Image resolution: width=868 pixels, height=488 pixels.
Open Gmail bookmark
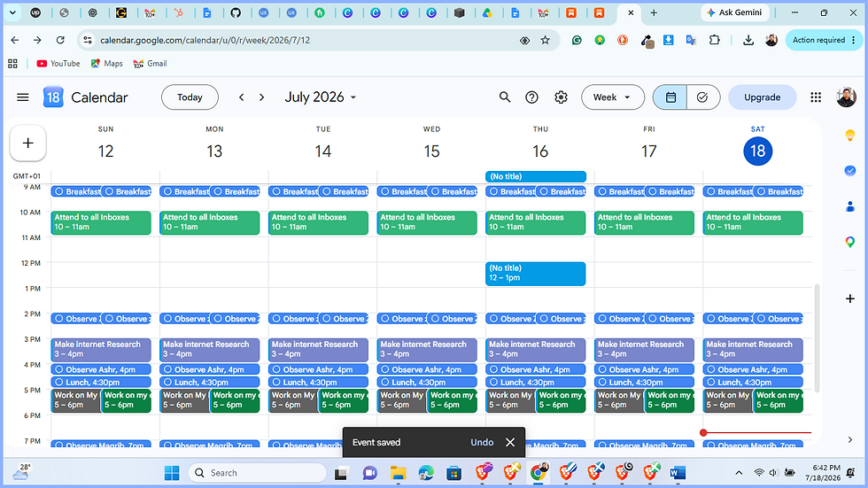pyautogui.click(x=150, y=64)
